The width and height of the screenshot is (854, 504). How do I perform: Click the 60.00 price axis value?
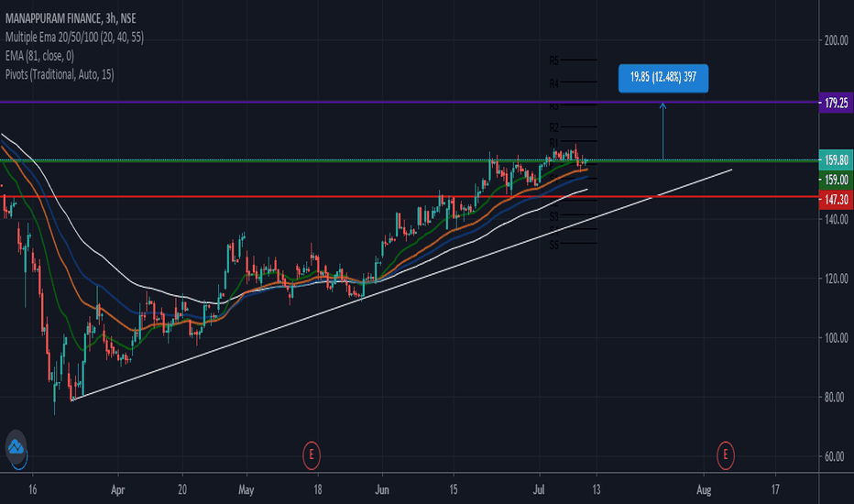[836, 456]
